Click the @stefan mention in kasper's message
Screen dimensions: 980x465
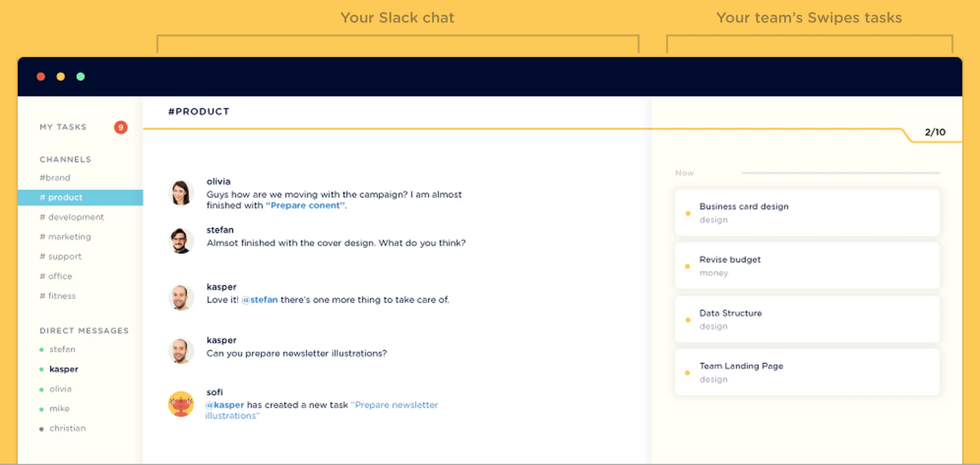coord(260,300)
